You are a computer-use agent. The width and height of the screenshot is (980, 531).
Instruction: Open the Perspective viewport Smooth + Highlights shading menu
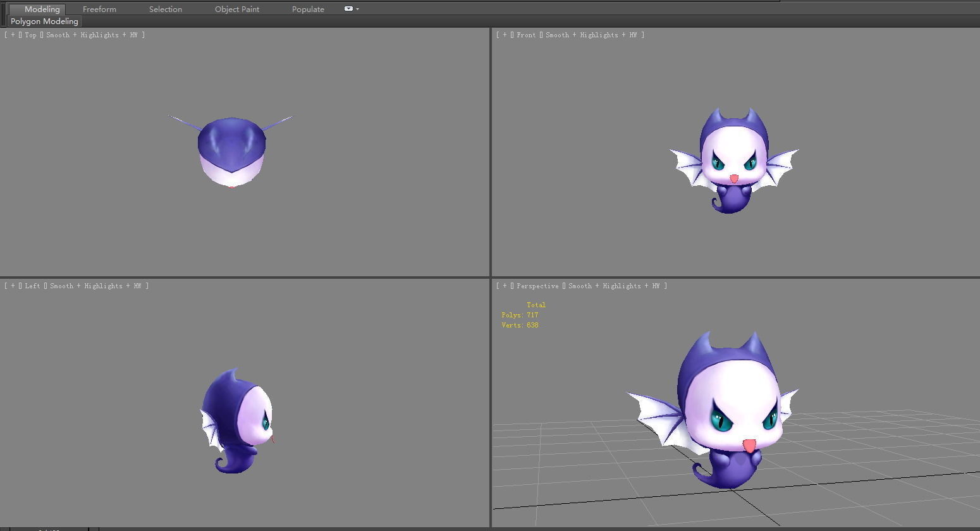tap(614, 286)
